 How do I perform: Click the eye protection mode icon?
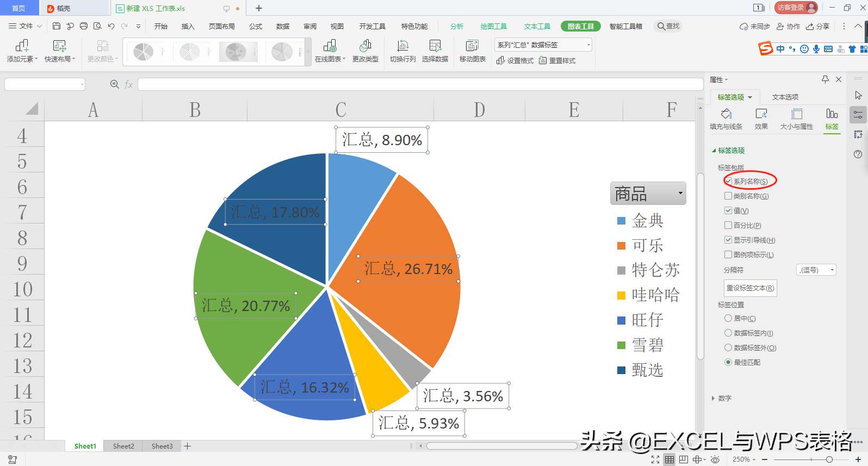715,459
